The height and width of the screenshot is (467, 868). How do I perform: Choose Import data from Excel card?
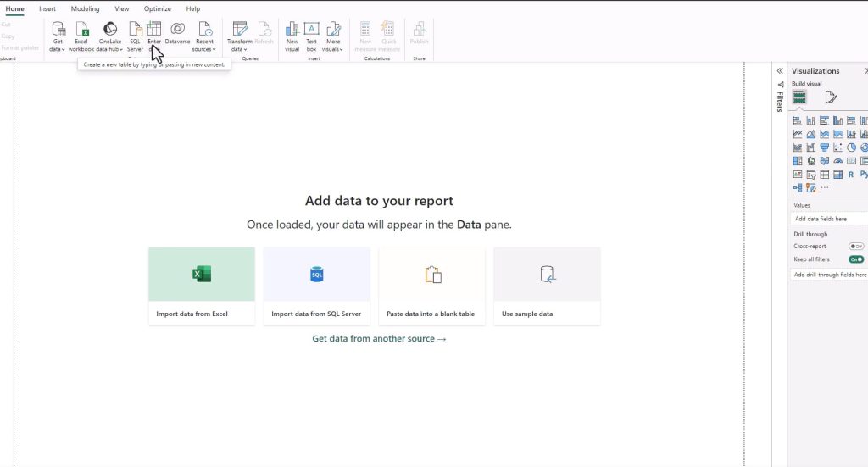202,286
